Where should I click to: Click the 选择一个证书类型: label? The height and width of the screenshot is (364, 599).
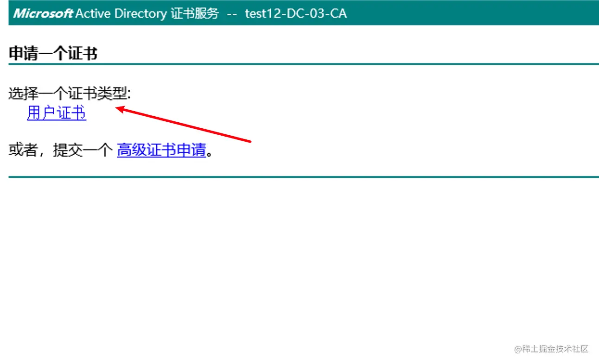coord(70,94)
